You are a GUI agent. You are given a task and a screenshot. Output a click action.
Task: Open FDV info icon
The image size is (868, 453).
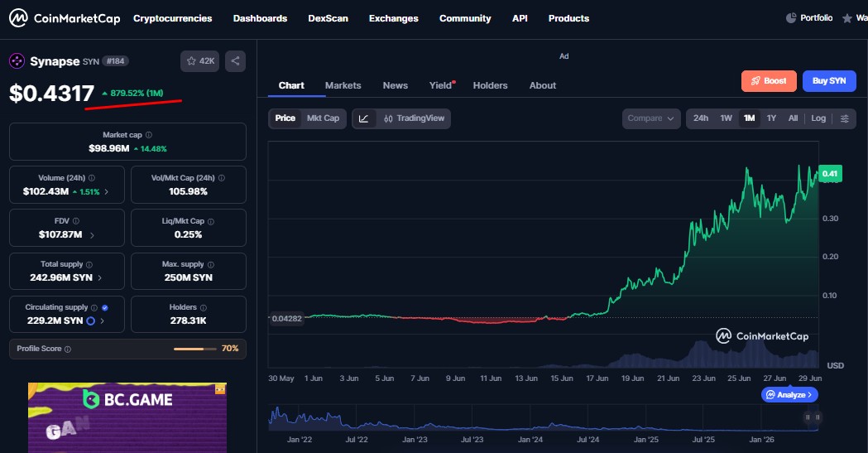[76, 221]
